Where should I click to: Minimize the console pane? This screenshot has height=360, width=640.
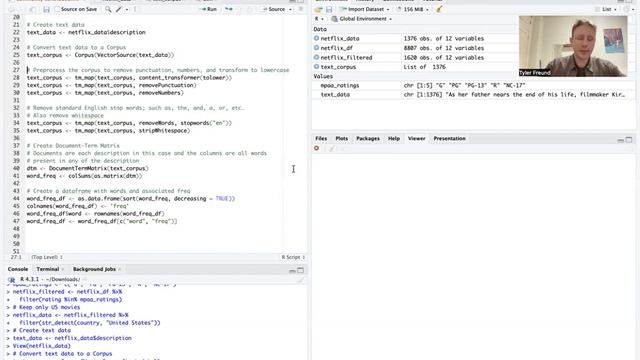click(292, 270)
